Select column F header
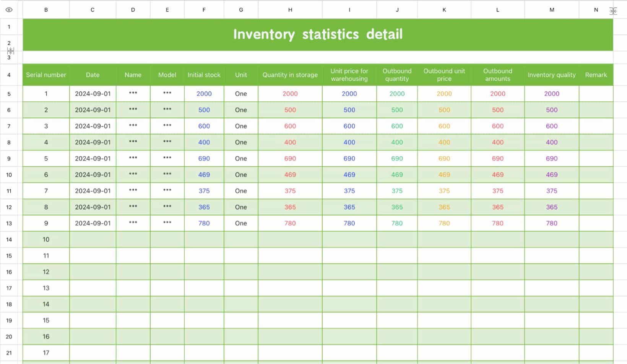The width and height of the screenshot is (627, 364). coord(204,10)
